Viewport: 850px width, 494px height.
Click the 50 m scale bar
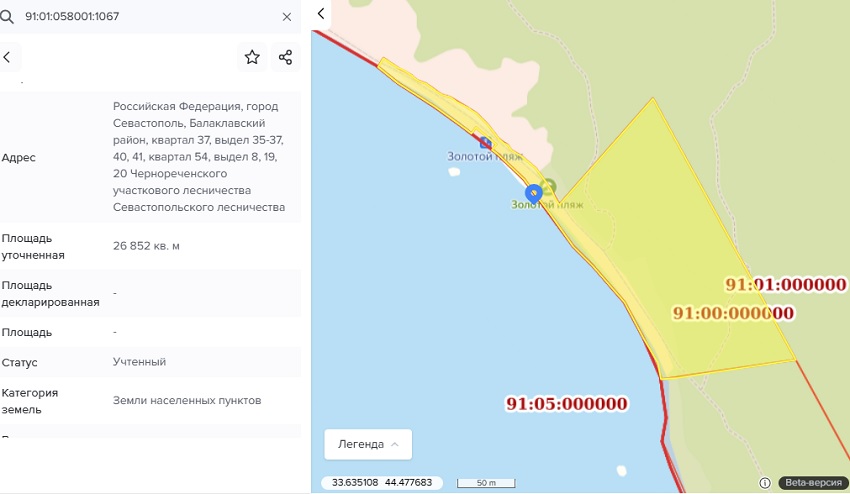[x=486, y=483]
